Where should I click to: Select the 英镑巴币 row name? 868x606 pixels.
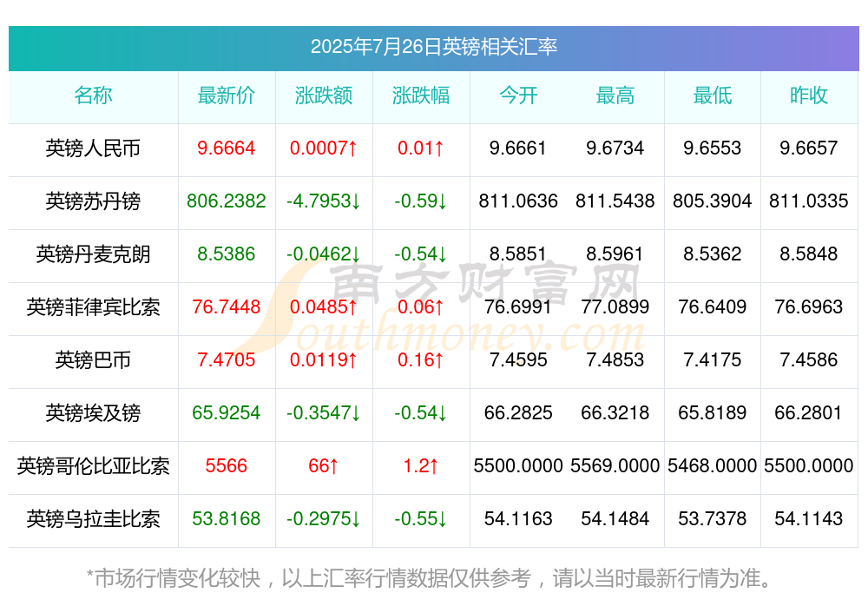(x=93, y=360)
